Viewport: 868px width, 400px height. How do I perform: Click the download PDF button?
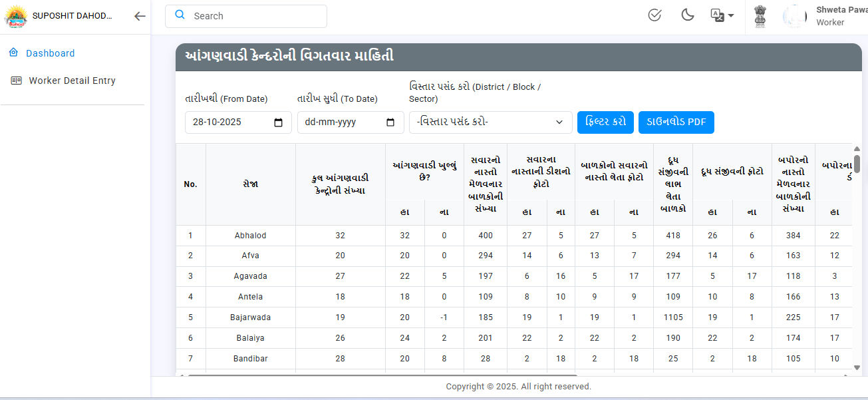pyautogui.click(x=676, y=122)
